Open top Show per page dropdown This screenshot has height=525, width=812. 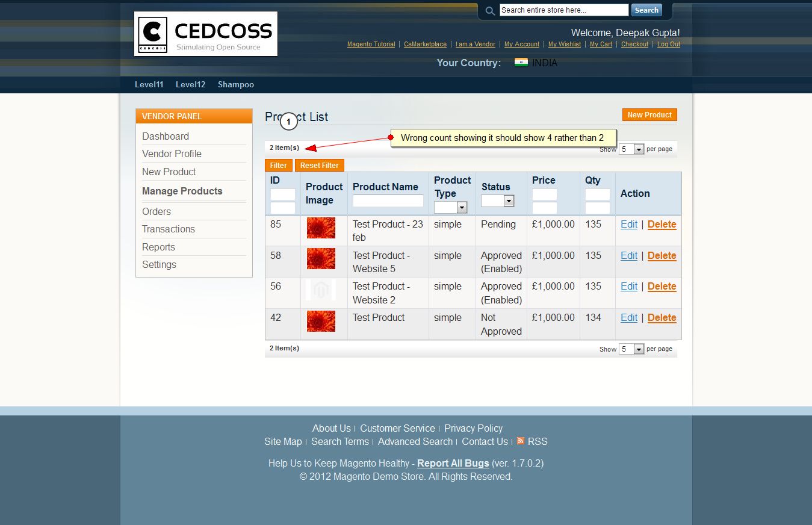(x=631, y=149)
